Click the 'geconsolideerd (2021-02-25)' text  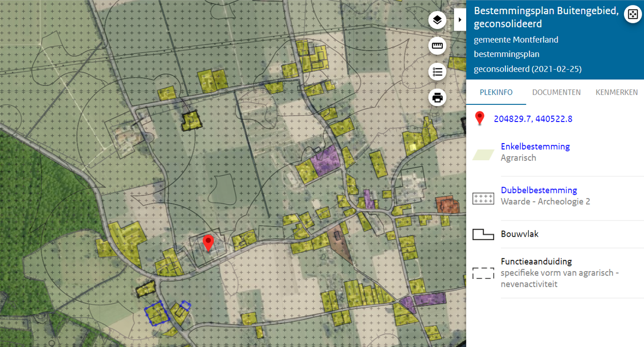pos(527,69)
